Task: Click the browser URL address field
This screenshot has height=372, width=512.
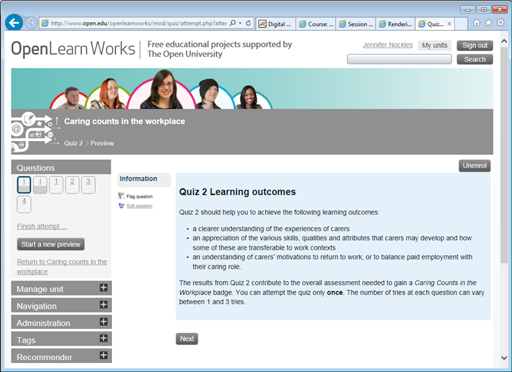Action: (x=139, y=23)
